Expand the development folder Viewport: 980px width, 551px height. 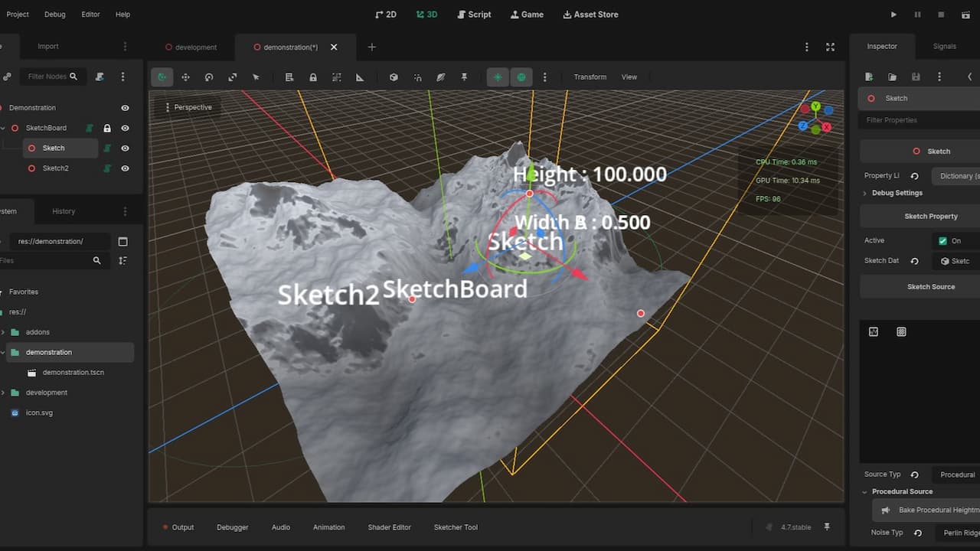click(3, 393)
